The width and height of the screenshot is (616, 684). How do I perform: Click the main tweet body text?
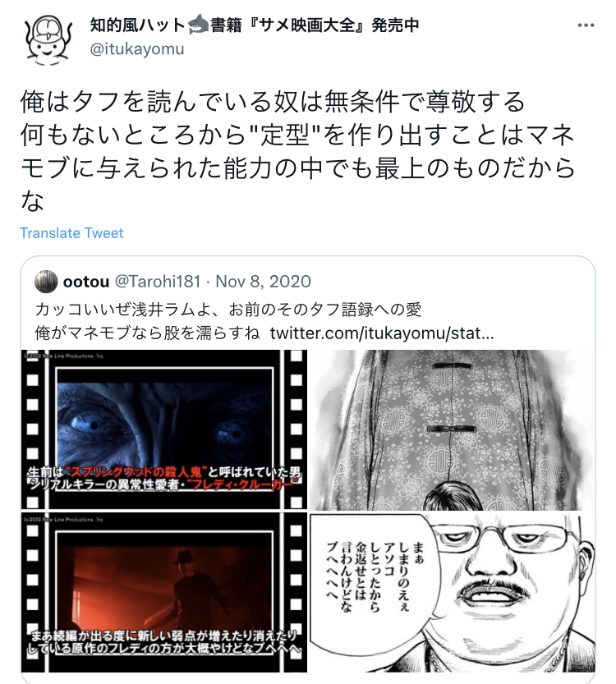(297, 151)
